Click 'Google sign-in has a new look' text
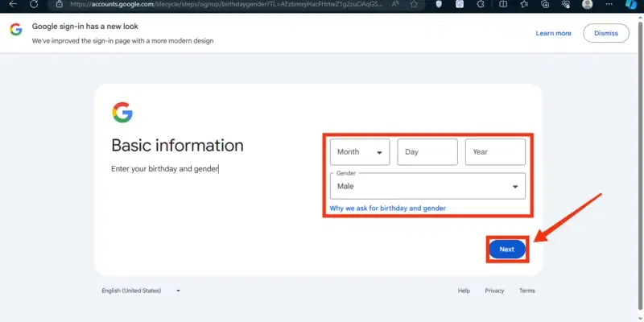644x322 pixels. [85, 27]
